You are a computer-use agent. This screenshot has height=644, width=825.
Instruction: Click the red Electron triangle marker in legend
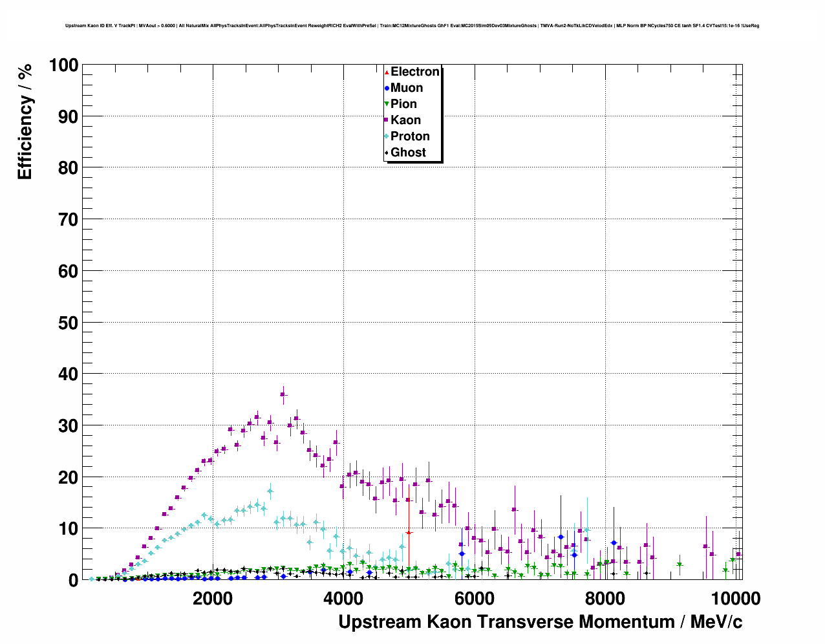pyautogui.click(x=387, y=72)
